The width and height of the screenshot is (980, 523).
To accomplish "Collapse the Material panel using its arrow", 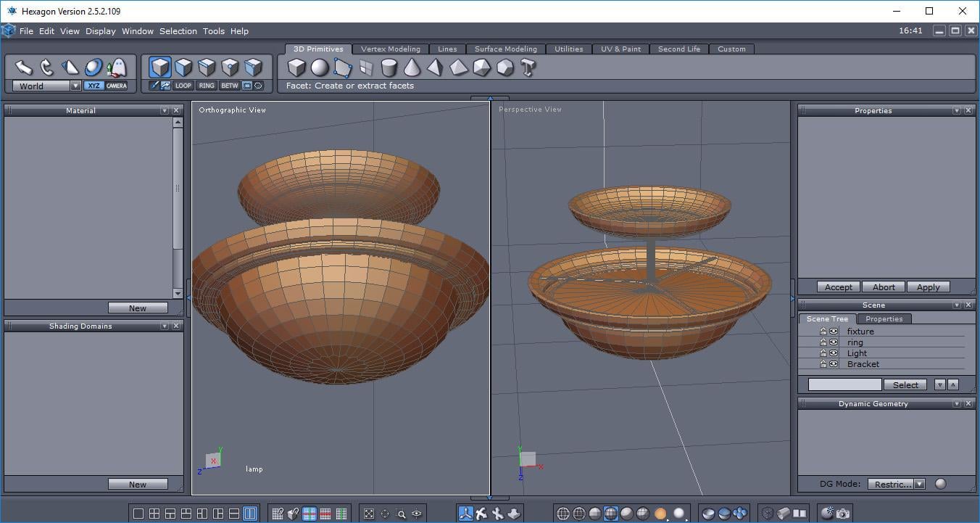I will (x=165, y=111).
